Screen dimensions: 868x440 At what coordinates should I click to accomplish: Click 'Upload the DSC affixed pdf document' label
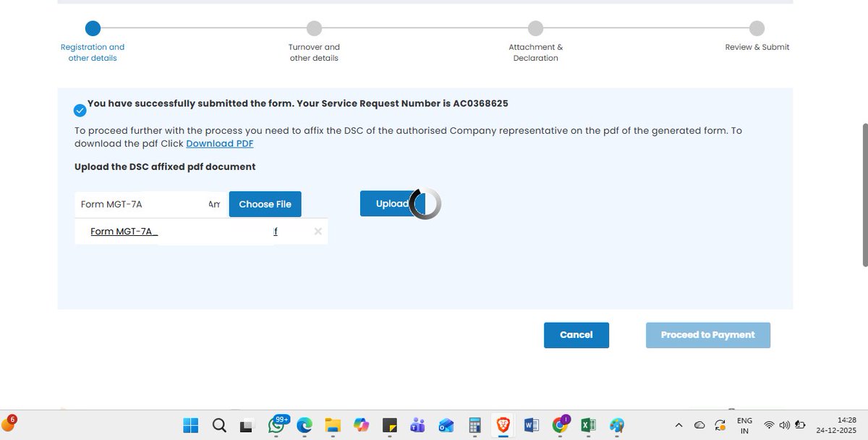point(165,166)
